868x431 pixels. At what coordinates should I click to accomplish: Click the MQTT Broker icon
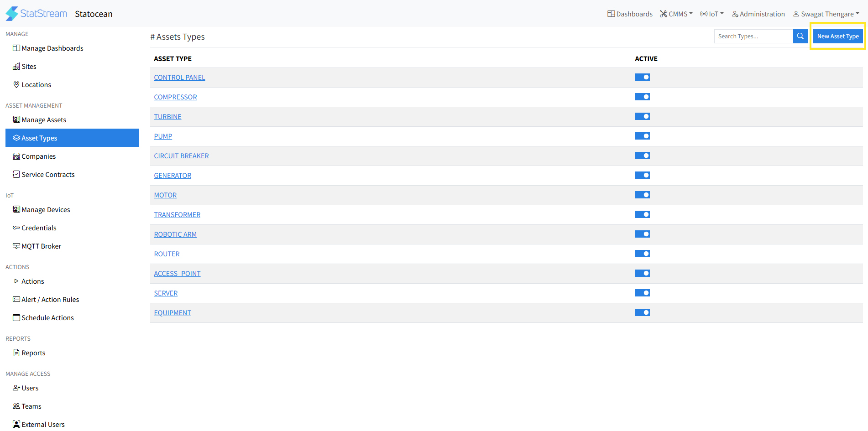16,246
